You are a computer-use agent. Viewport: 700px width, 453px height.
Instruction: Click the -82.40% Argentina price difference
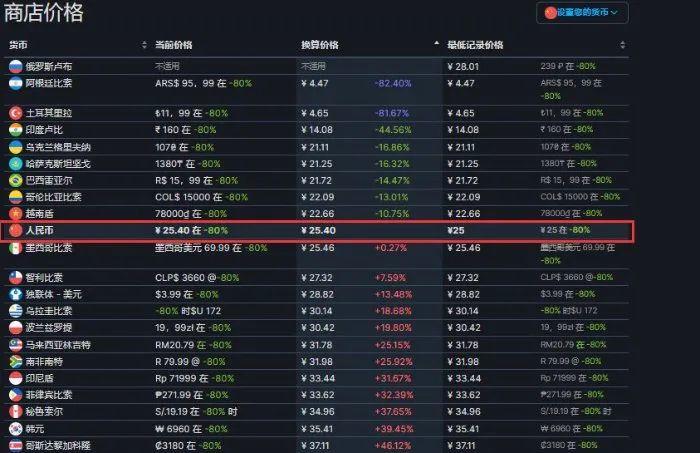point(393,83)
